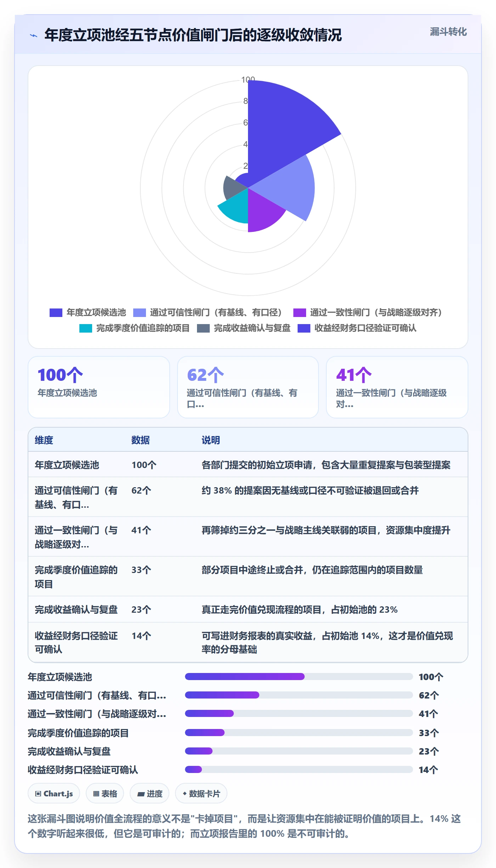Click the progress bar labeled 41个
The height and width of the screenshot is (868, 496).
pos(299,713)
